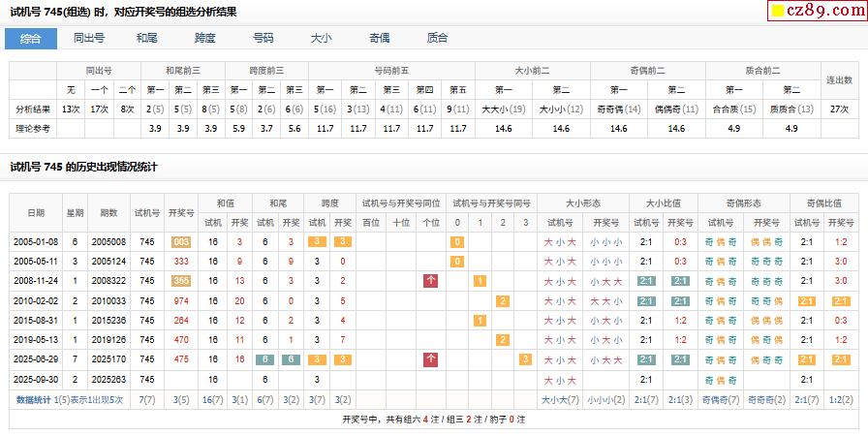Click the 理论参考 row label
Viewport: 868px width, 436px height.
click(x=33, y=128)
